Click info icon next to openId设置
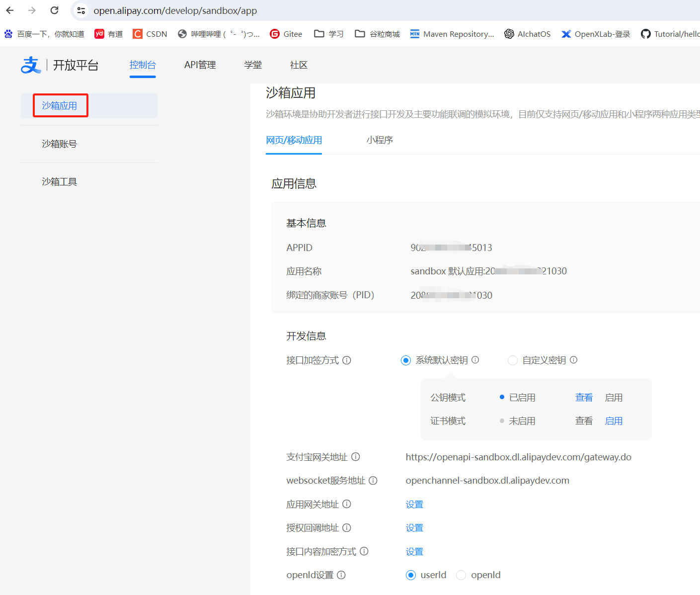 (x=341, y=575)
